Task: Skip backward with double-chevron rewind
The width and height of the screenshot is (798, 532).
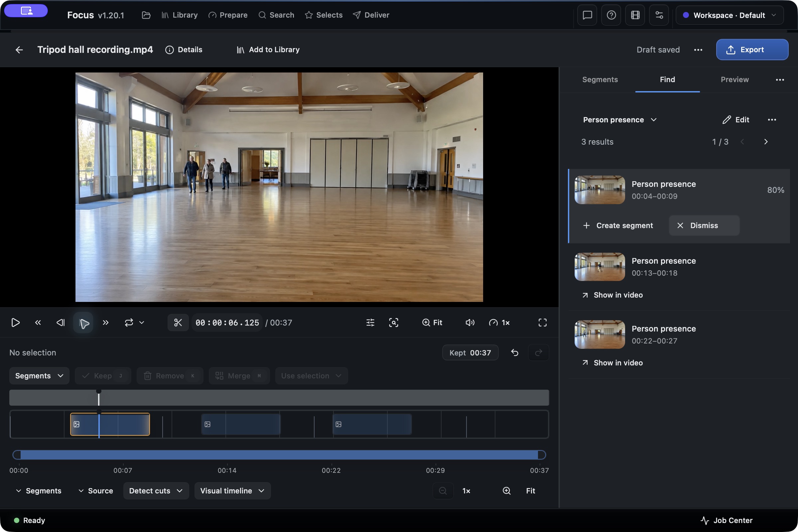Action: tap(38, 322)
